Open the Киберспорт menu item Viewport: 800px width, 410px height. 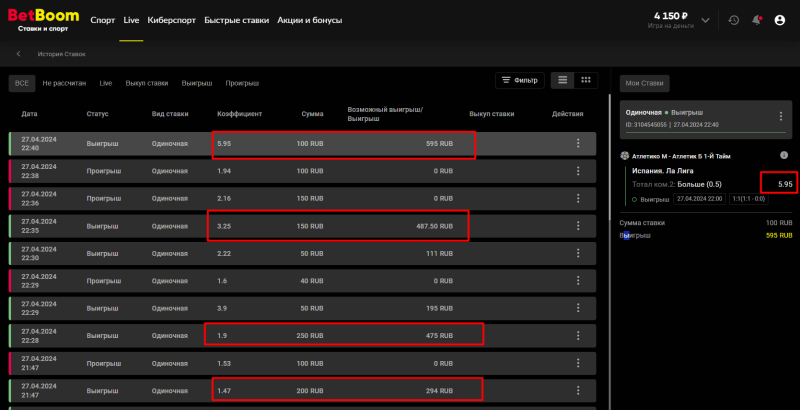171,20
